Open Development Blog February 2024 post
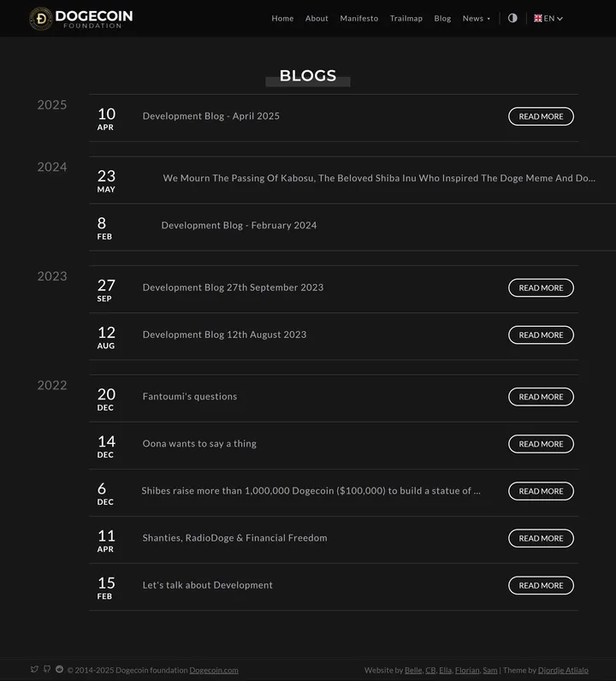This screenshot has width=616, height=681. [239, 226]
